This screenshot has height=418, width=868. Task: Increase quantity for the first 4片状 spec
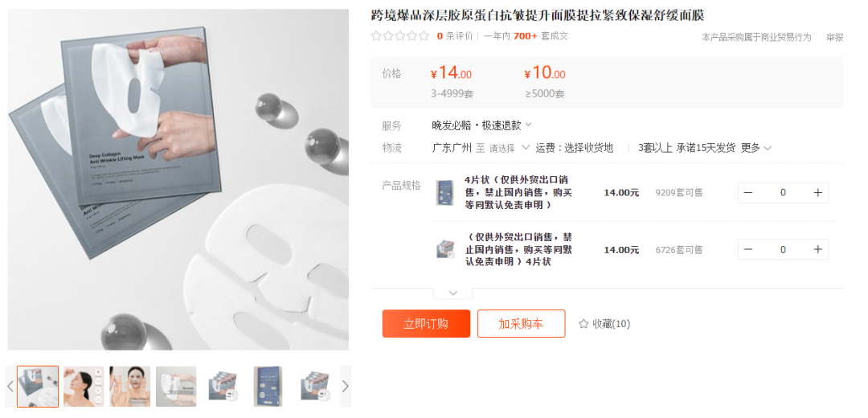click(x=817, y=193)
